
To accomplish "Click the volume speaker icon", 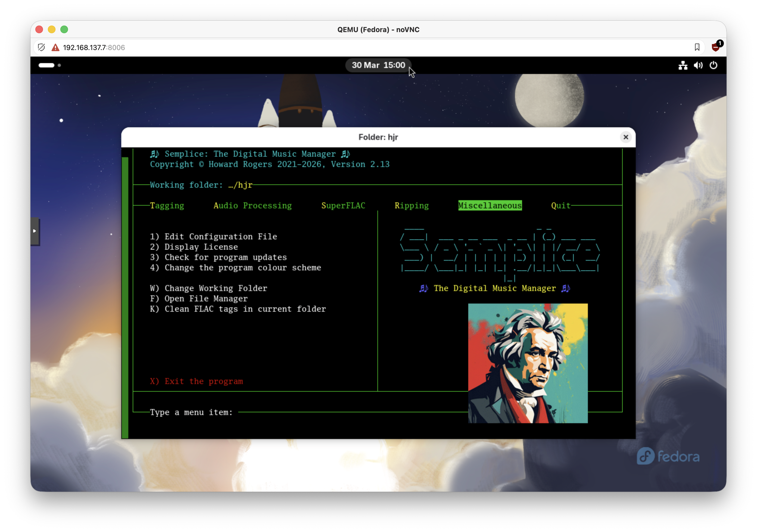I will [x=698, y=65].
